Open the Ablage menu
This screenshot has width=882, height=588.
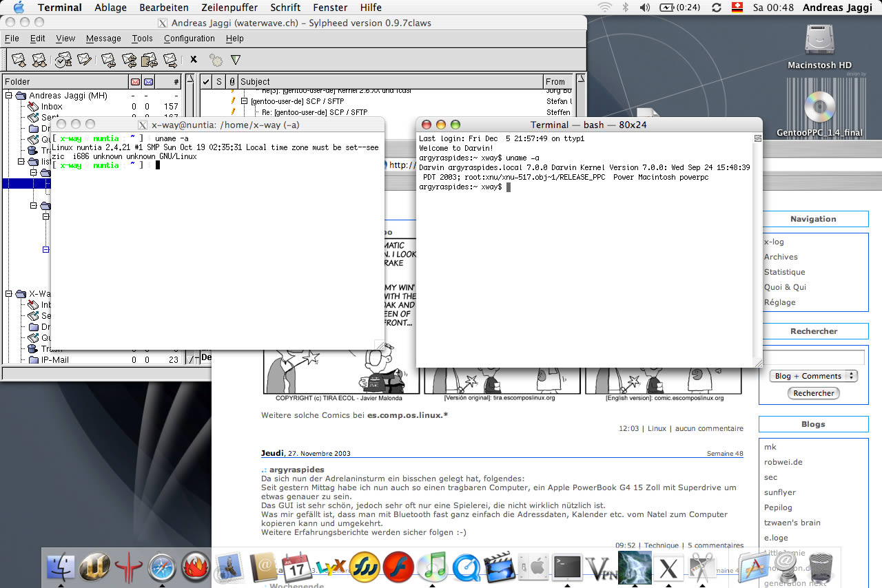point(110,8)
